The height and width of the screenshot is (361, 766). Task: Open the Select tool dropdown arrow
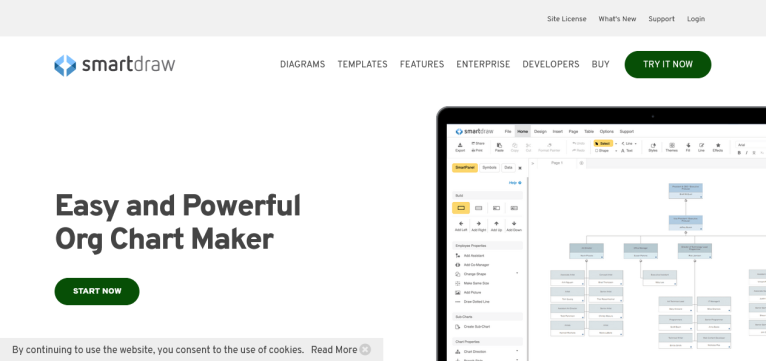[616, 144]
